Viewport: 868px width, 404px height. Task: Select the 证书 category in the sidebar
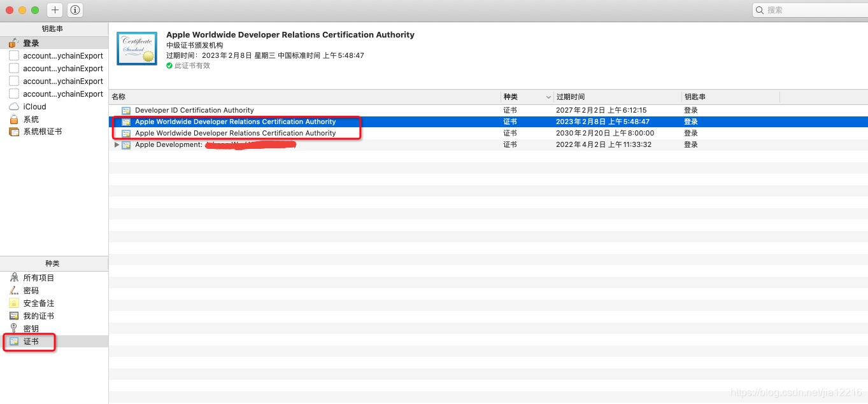[x=54, y=342]
